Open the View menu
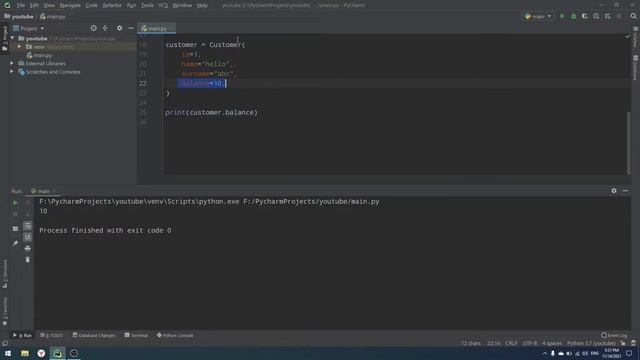Image resolution: width=640 pixels, height=360 pixels. point(49,5)
